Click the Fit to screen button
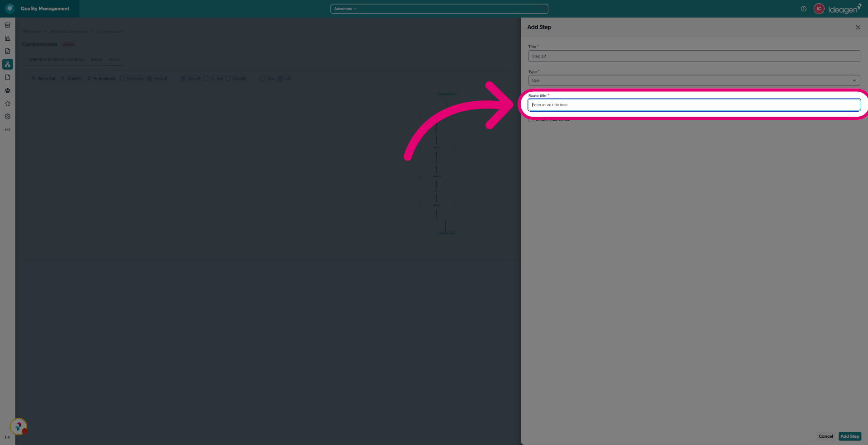 (x=101, y=78)
